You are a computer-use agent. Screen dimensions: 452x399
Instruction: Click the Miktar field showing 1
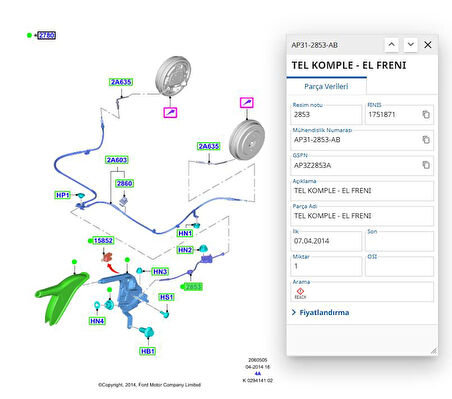pos(326,266)
